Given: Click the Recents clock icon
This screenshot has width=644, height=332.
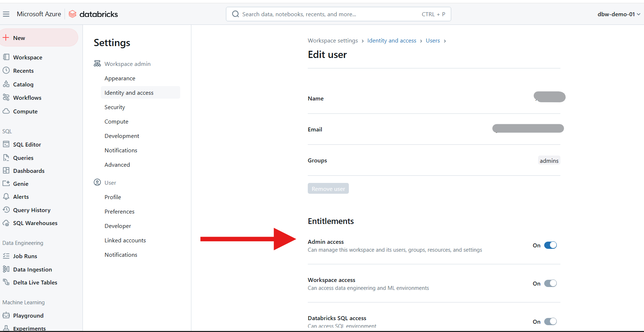Looking at the screenshot, I should (6, 70).
